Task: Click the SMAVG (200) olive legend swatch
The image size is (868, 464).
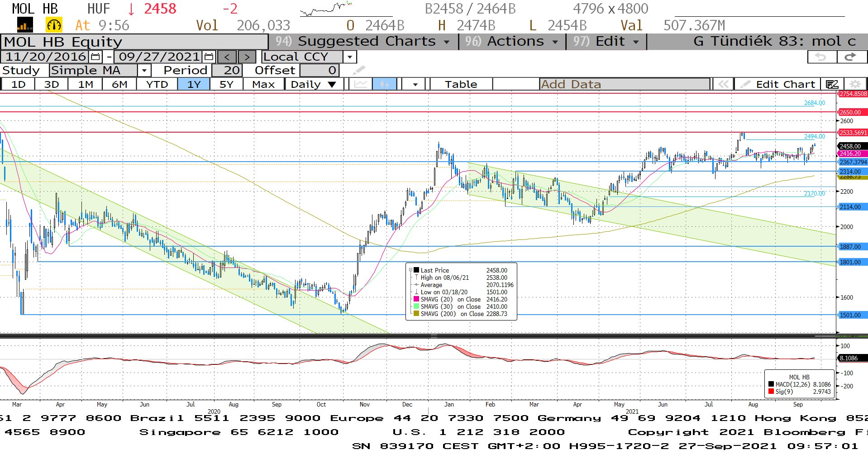Action: click(416, 314)
